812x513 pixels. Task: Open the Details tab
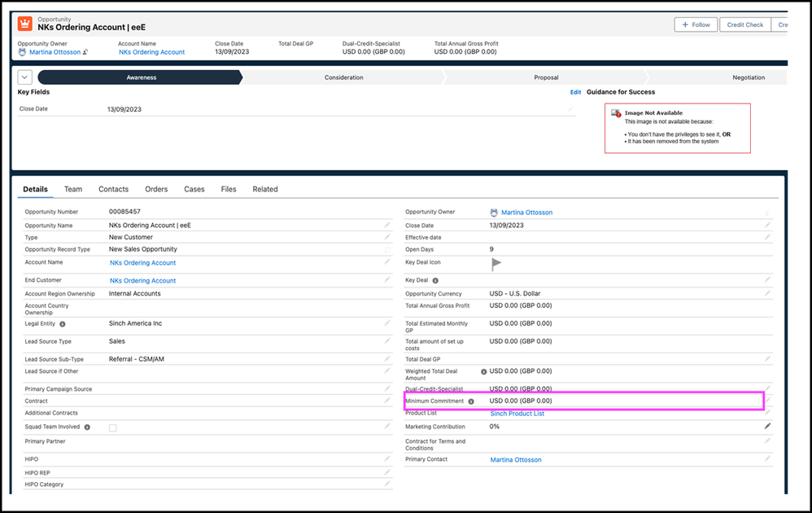(x=35, y=189)
